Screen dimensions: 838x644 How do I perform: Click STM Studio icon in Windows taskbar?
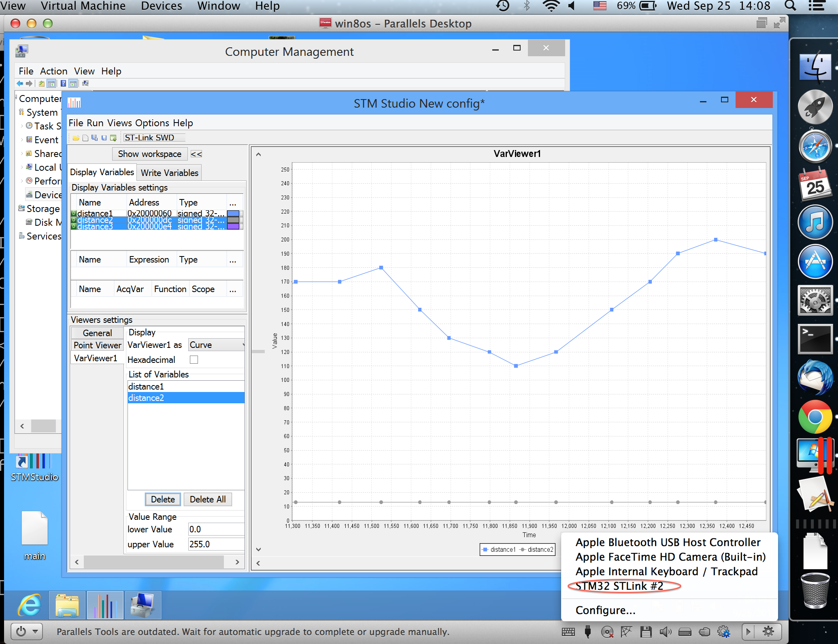pos(105,606)
